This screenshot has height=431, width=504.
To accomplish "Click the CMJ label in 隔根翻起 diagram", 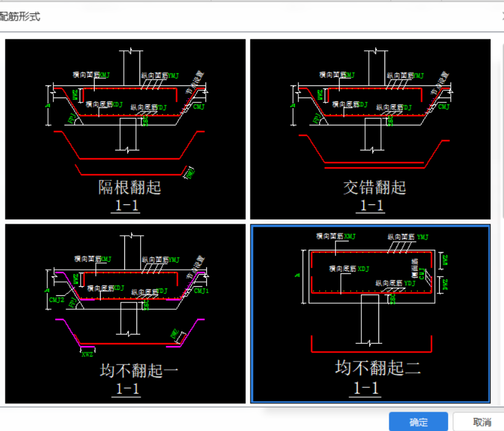I will pos(199,106).
